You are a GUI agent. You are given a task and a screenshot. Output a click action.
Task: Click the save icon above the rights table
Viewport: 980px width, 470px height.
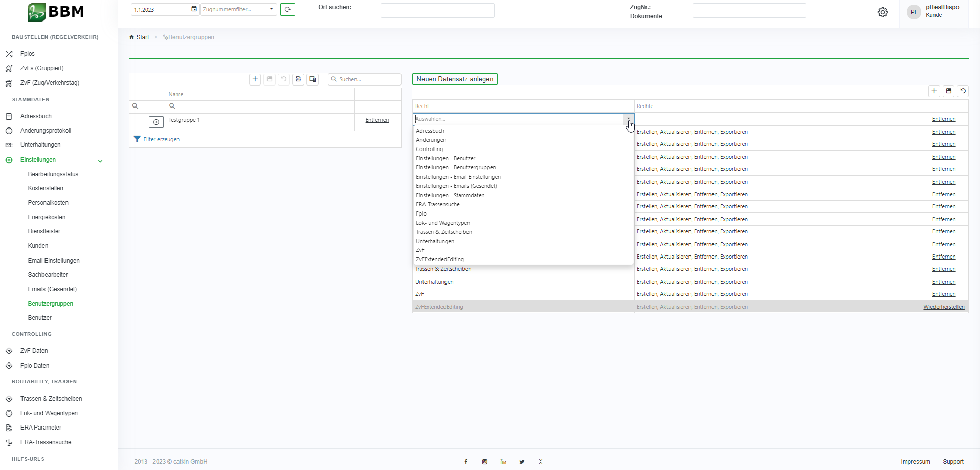[x=948, y=91]
